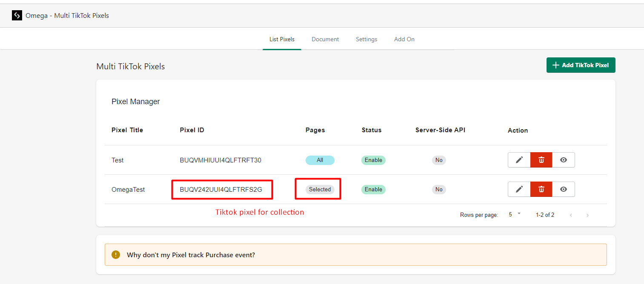Click the Test pixel title

click(x=117, y=160)
